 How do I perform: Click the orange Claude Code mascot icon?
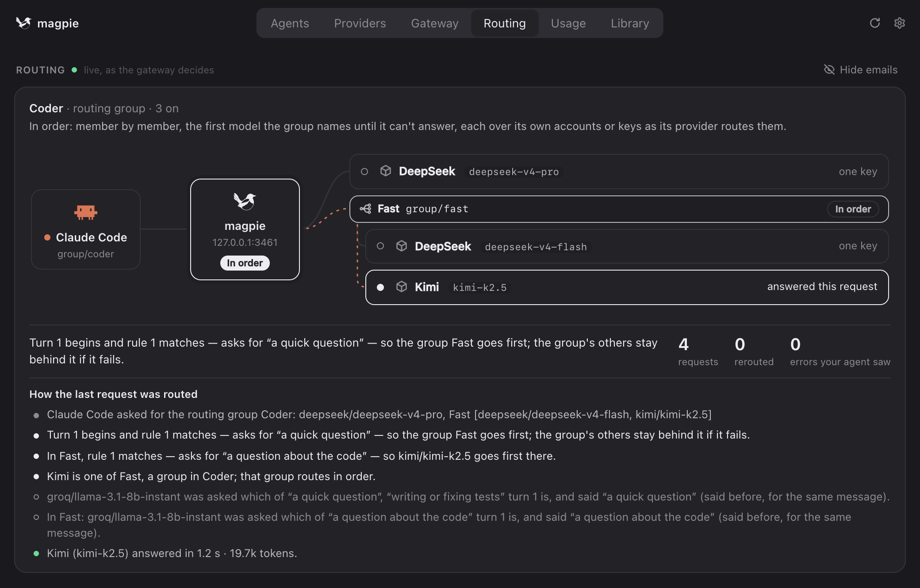[x=86, y=212]
